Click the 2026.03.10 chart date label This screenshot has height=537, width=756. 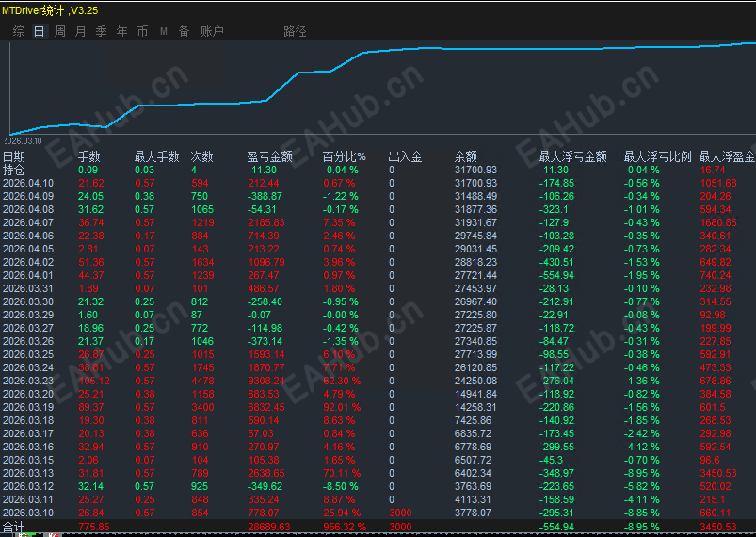(23, 141)
